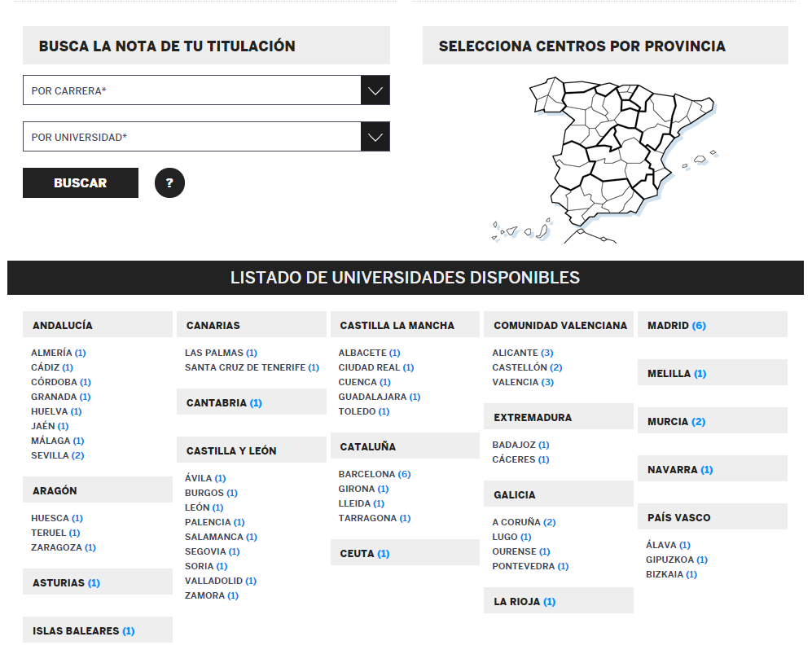Image resolution: width=812 pixels, height=663 pixels.
Task: Open the Madrid universities heading
Action: pos(676,326)
